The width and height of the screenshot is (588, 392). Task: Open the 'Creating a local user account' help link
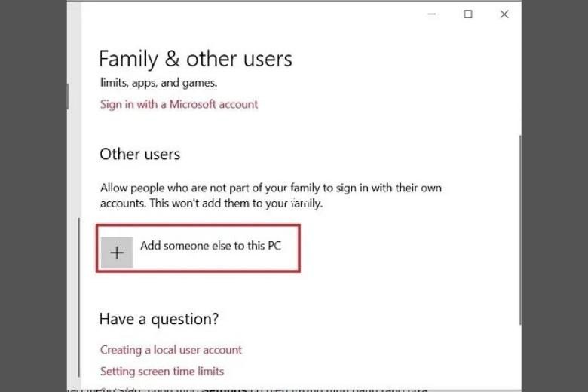coord(171,350)
